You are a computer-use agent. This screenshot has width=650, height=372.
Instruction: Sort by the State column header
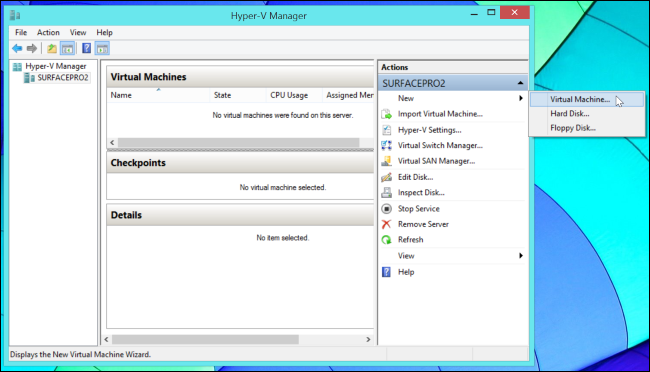(x=238, y=95)
